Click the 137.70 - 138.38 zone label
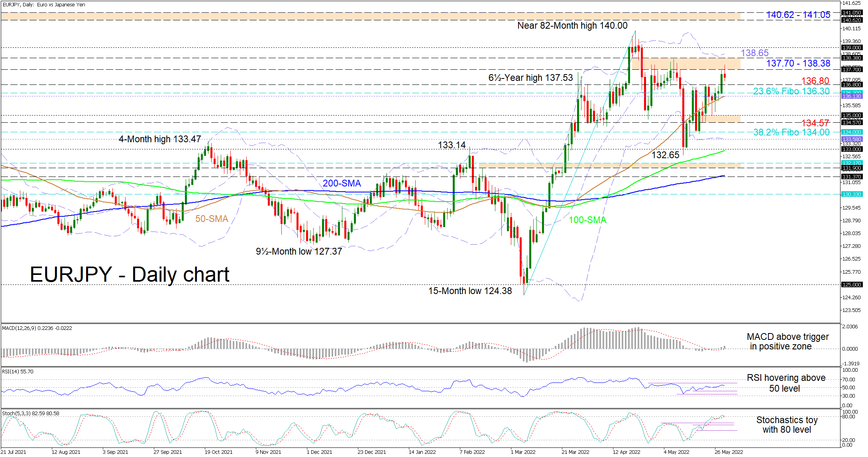Image resolution: width=868 pixels, height=457 pixels. click(798, 63)
